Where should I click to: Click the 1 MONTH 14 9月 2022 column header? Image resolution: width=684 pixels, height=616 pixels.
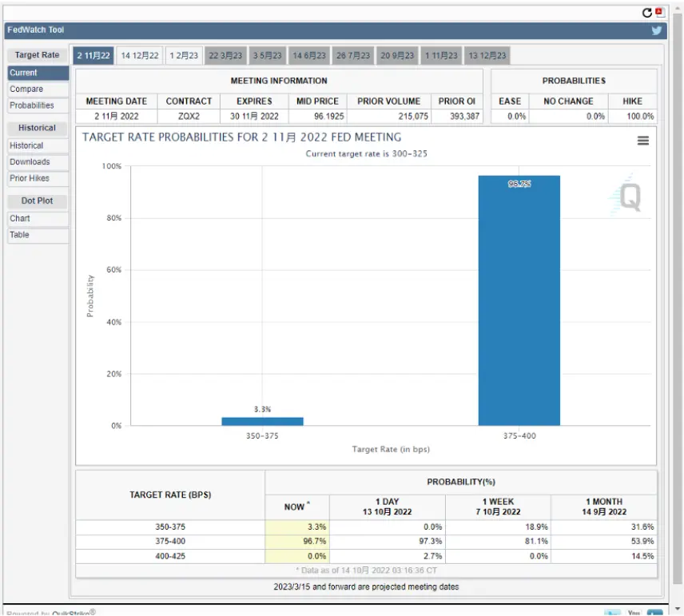click(x=604, y=507)
